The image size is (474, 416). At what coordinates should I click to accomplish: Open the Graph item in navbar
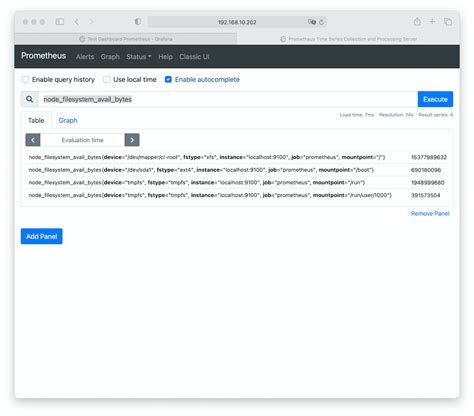coord(110,57)
